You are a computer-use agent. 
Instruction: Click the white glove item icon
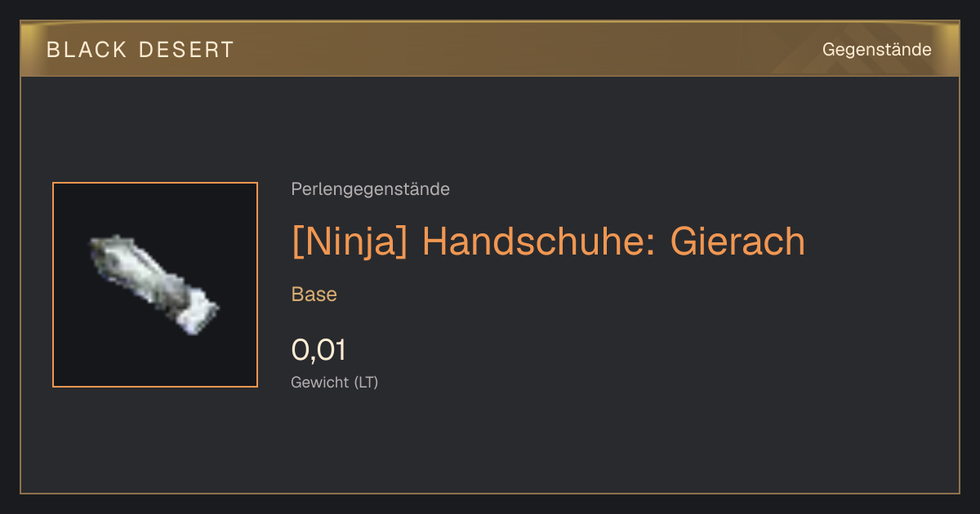tap(154, 284)
